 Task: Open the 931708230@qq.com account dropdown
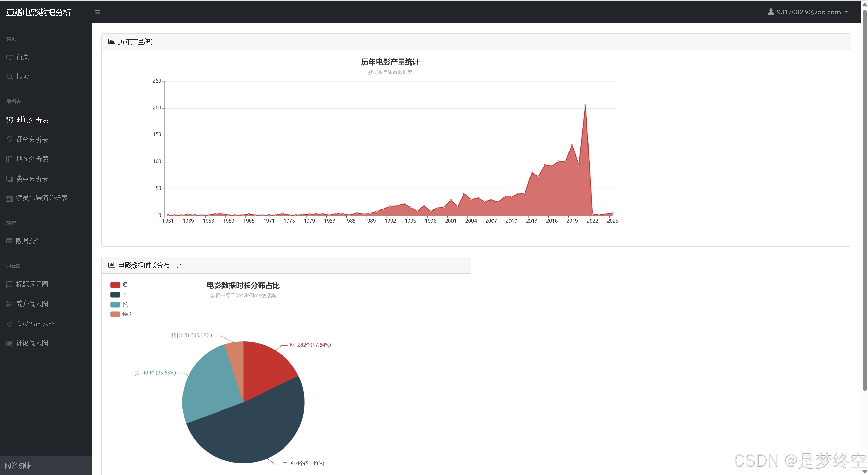click(x=808, y=12)
